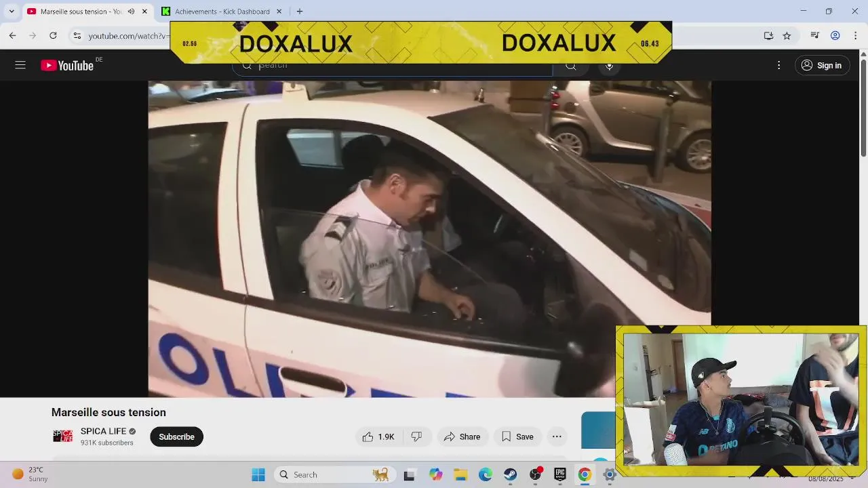Open YouTube settings three-dot menu
Screen dimensions: 868x488
click(x=778, y=65)
